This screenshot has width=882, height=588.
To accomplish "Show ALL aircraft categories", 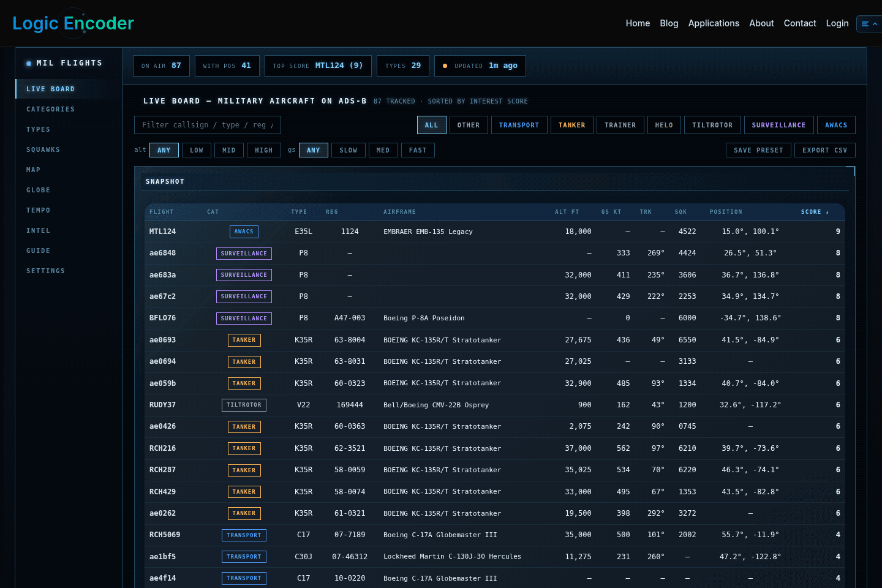I will pyautogui.click(x=432, y=125).
